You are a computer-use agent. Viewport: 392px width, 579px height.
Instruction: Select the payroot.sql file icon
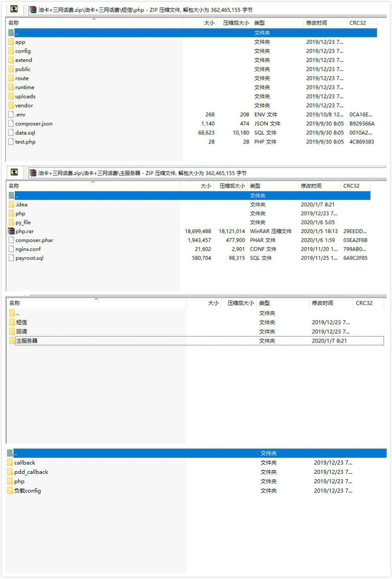[12, 258]
